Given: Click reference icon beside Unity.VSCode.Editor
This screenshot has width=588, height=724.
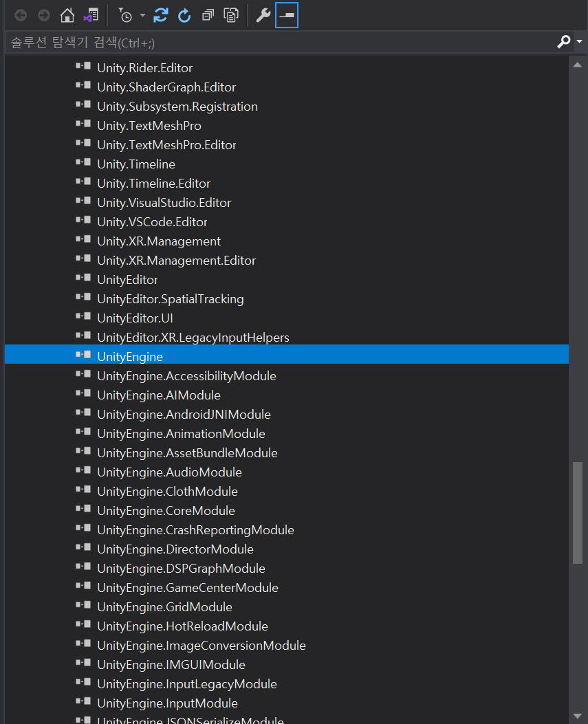Looking at the screenshot, I should (x=83, y=220).
